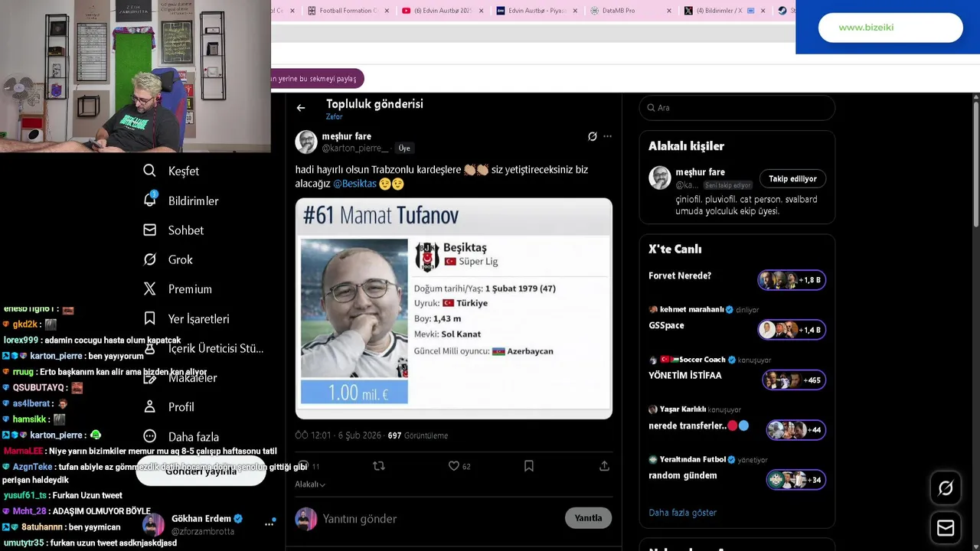Click the listener avatars pill showing +465
This screenshot has width=980, height=551.
794,380
